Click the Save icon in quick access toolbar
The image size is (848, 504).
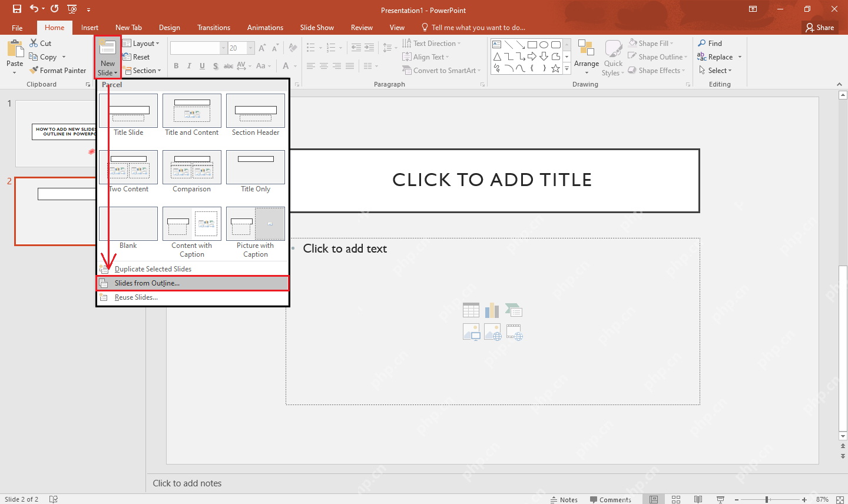pos(17,9)
